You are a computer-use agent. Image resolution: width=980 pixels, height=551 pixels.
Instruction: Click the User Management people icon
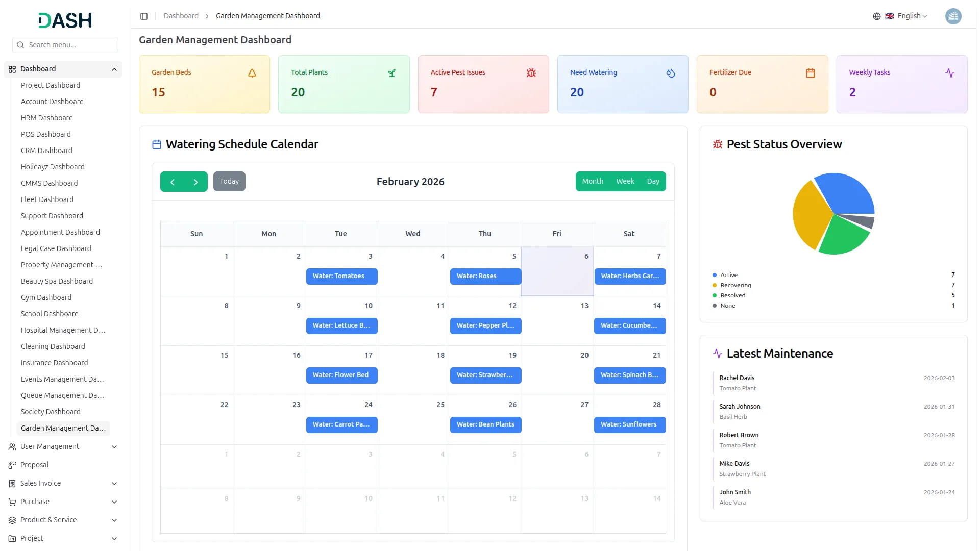click(12, 447)
